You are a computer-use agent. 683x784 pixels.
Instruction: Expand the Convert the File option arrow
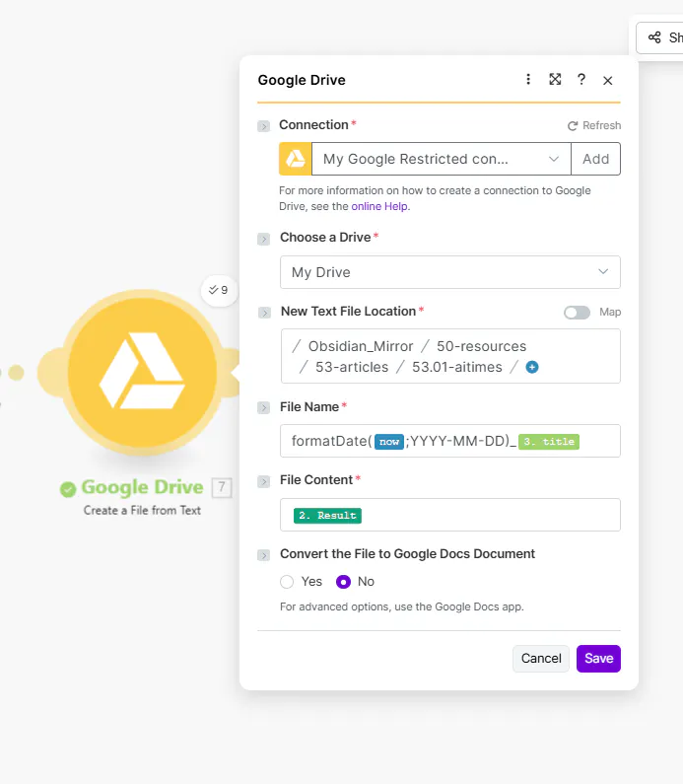coord(264,555)
